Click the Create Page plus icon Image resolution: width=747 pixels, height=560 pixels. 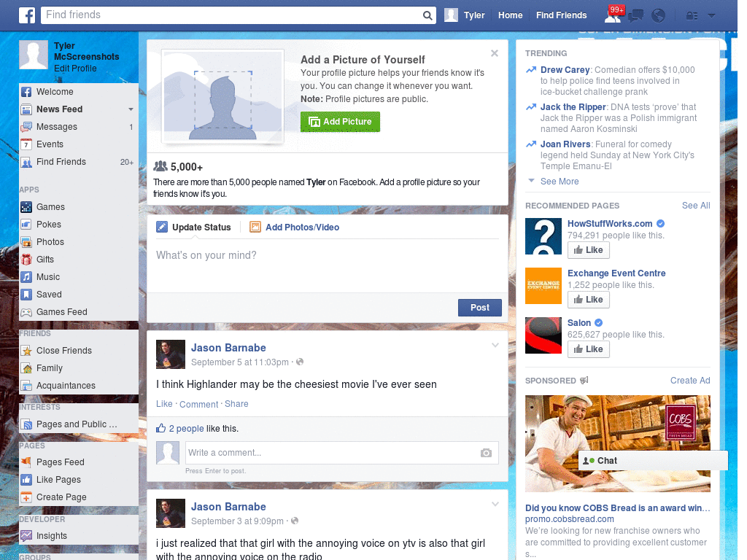tap(27, 497)
